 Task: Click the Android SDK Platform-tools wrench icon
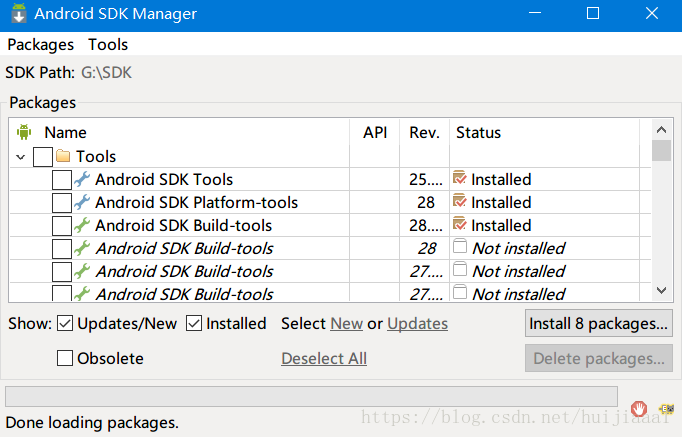[x=81, y=202]
